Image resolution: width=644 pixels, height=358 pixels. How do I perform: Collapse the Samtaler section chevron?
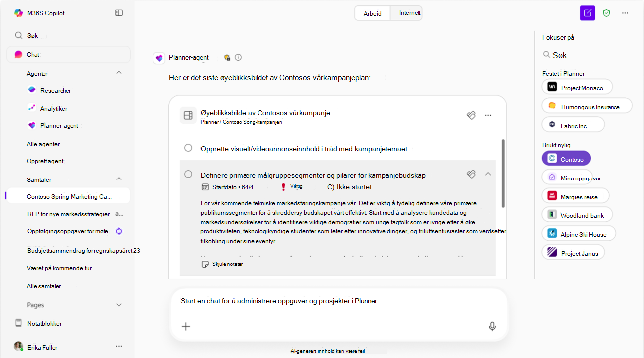coord(119,179)
